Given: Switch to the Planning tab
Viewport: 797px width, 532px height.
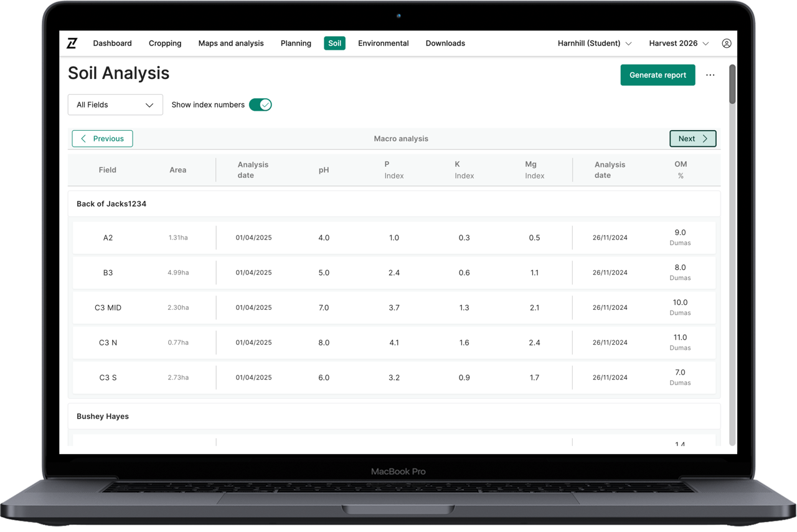Looking at the screenshot, I should pos(296,44).
